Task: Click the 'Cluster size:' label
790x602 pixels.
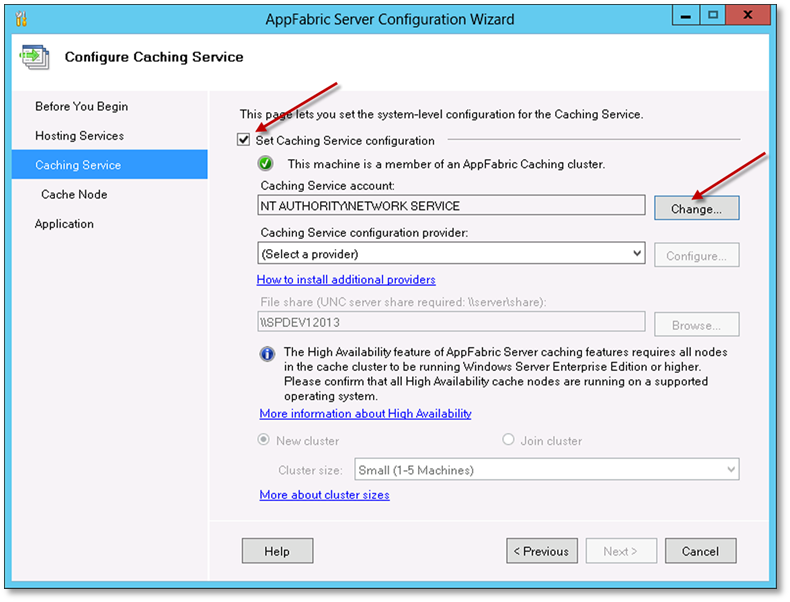Action: pos(310,470)
